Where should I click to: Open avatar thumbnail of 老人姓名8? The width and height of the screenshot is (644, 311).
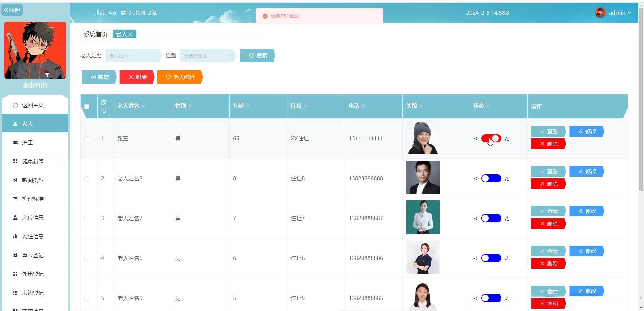pos(423,177)
